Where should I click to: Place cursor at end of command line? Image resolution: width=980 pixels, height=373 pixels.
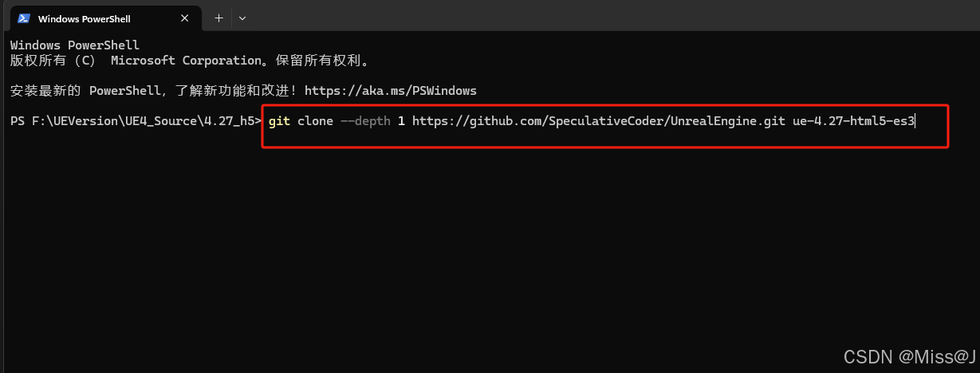tap(917, 121)
